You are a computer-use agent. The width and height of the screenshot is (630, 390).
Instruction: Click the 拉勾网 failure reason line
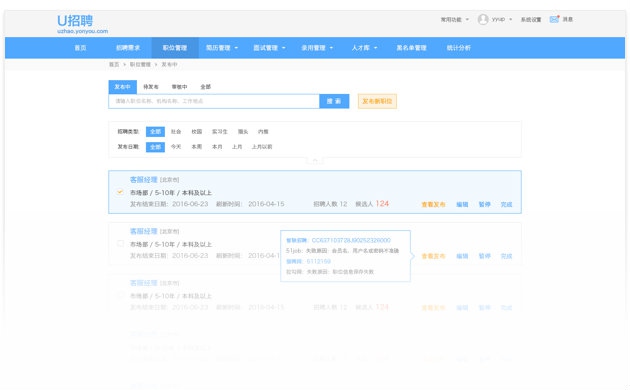[330, 272]
